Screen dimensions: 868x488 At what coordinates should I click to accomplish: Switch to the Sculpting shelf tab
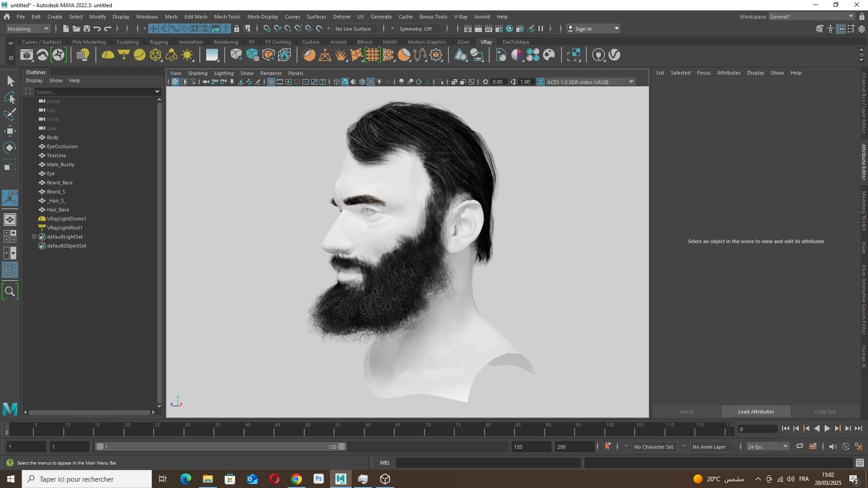coord(127,42)
